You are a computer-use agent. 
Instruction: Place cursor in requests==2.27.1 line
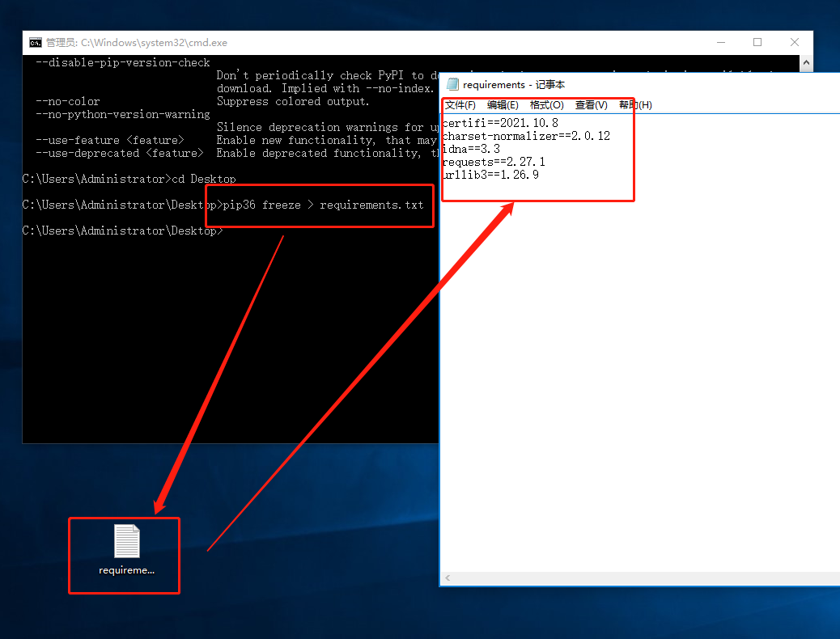(494, 162)
